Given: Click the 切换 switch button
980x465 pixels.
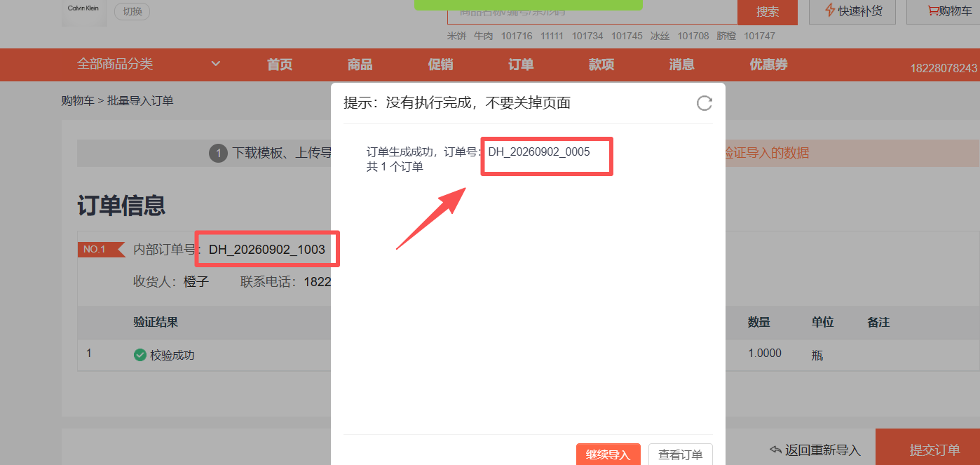Looking at the screenshot, I should tap(132, 11).
